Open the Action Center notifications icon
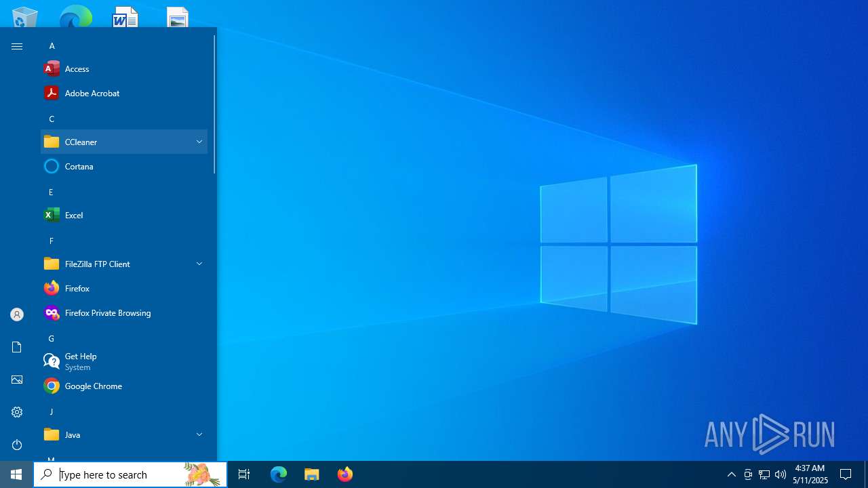868x488 pixels. pos(846,474)
